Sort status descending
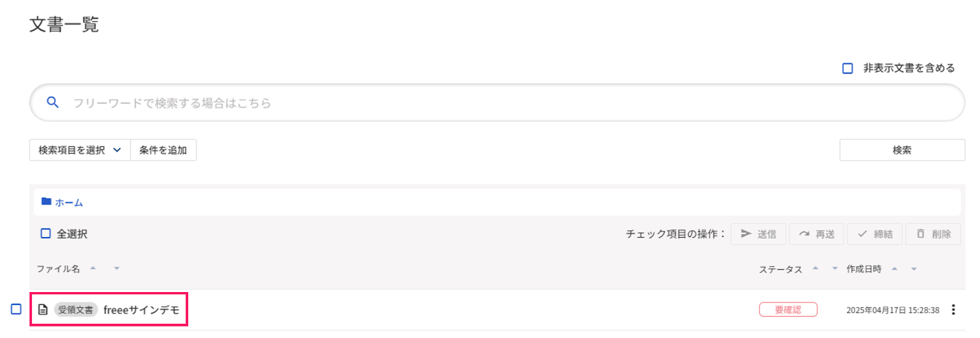 click(835, 269)
